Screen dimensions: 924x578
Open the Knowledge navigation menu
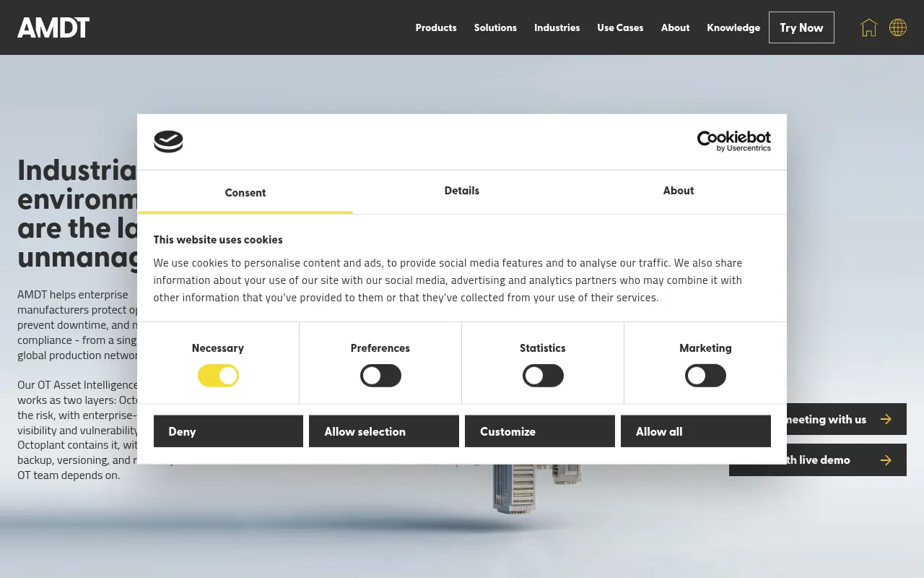733,27
